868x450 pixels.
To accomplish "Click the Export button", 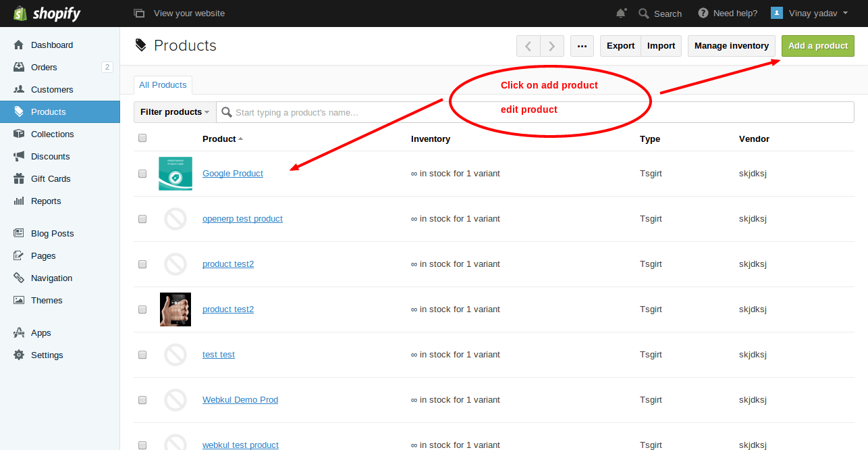I will point(620,46).
